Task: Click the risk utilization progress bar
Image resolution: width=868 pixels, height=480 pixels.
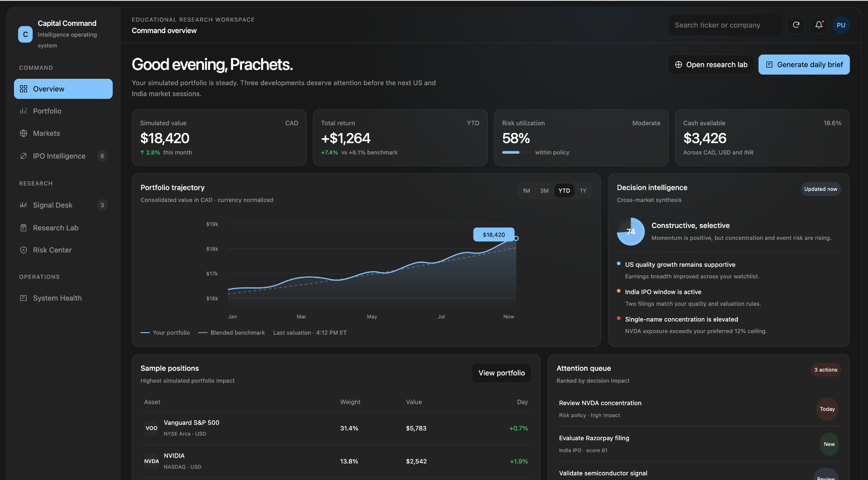Action: pos(517,153)
